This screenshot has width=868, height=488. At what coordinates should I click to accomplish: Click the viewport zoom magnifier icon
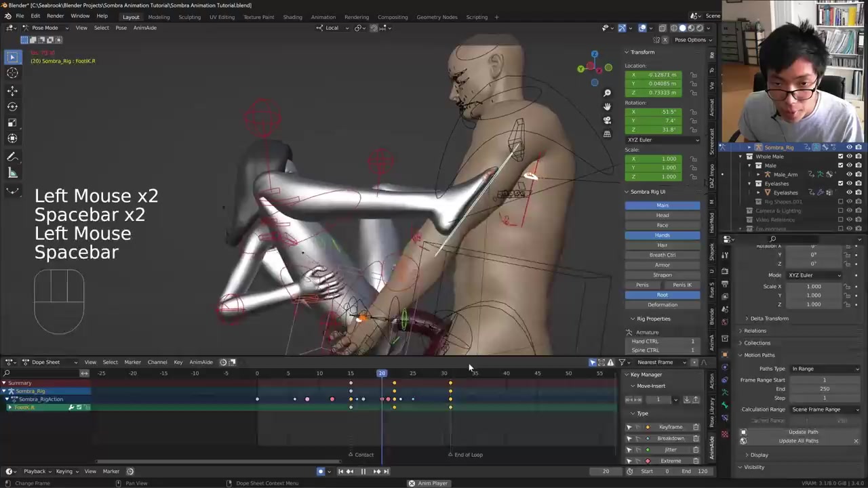(x=607, y=93)
